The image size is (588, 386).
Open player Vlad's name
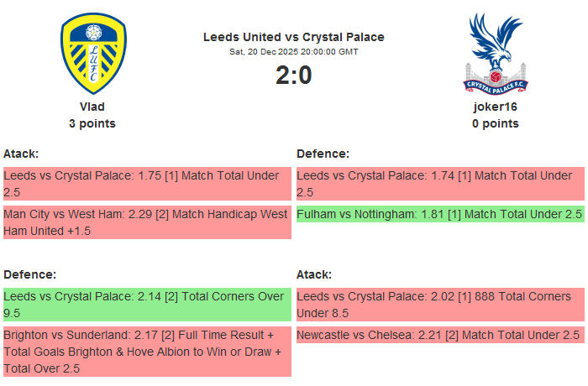click(92, 107)
